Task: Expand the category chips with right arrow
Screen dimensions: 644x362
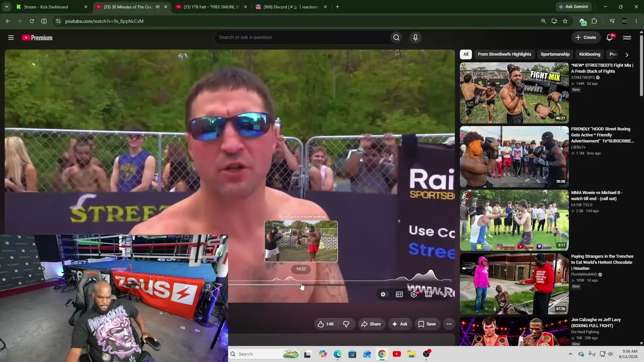Action: point(626,54)
